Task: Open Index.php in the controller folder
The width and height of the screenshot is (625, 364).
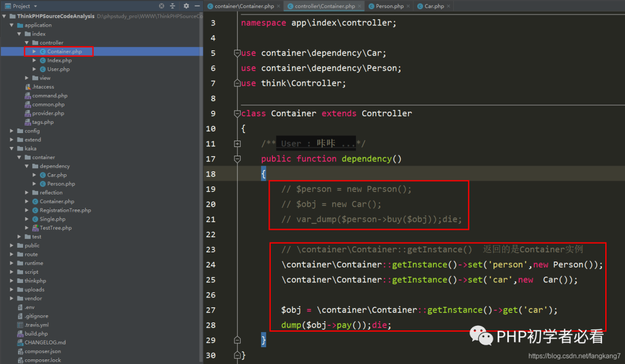Action: (59, 60)
